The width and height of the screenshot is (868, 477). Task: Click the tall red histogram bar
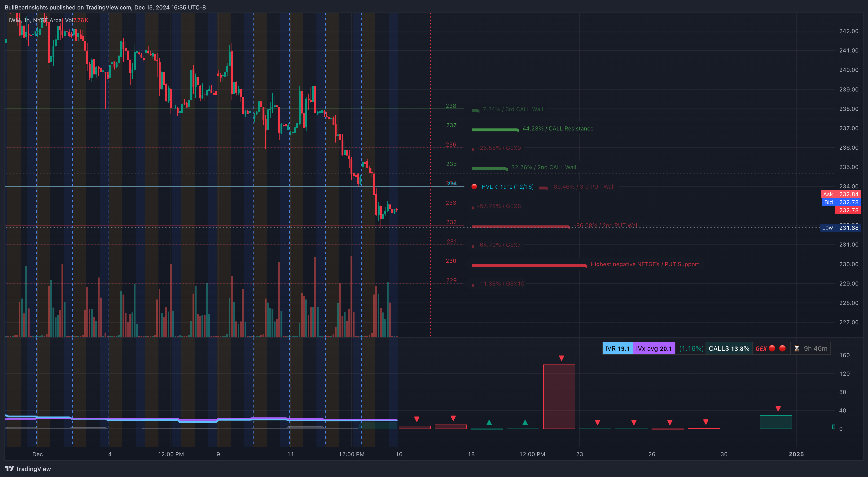[559, 396]
